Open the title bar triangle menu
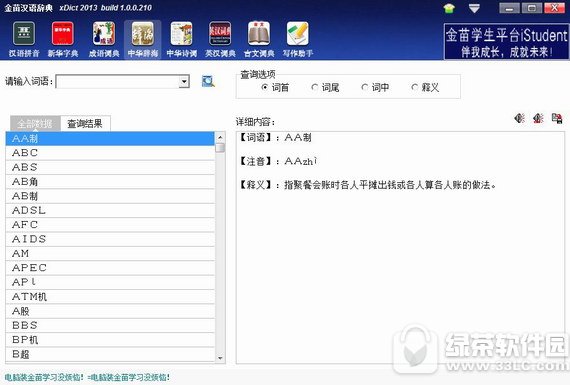Viewport: 570px width, 385px height. (474, 8)
